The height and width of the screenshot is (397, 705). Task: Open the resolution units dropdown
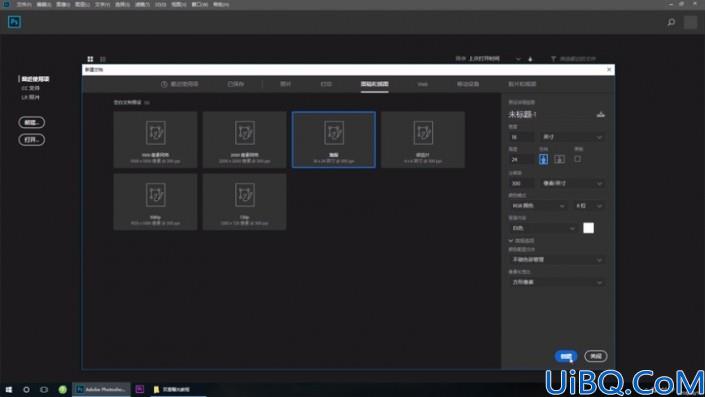point(572,183)
